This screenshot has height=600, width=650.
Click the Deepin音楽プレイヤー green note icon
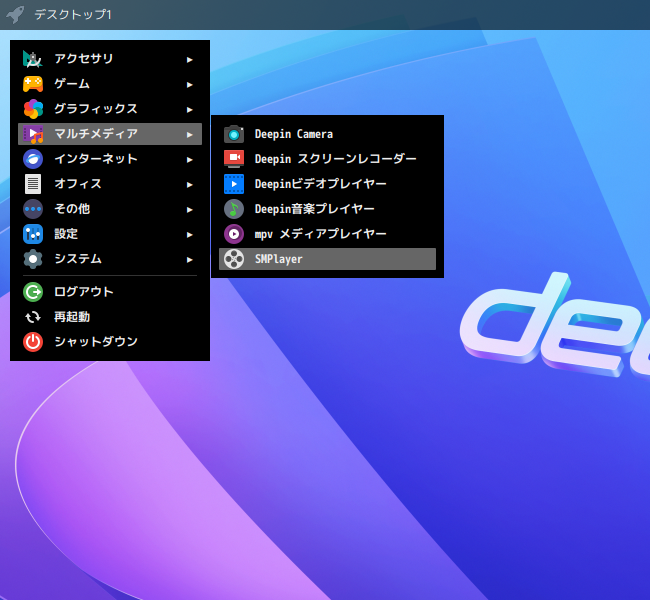point(234,209)
